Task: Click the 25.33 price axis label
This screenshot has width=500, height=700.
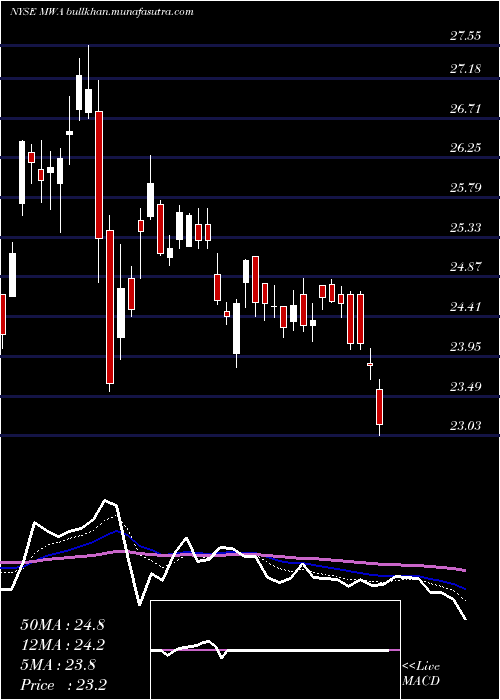Action: pos(465,228)
